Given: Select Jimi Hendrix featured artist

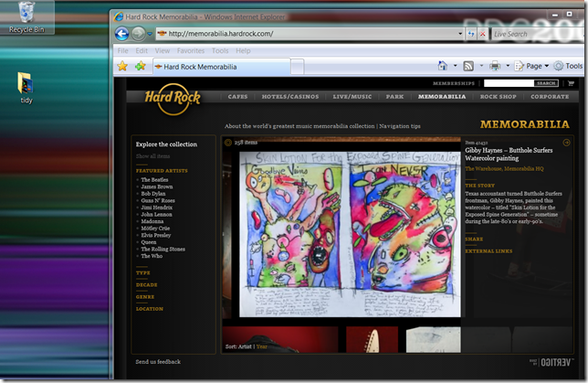Looking at the screenshot, I should click(157, 207).
